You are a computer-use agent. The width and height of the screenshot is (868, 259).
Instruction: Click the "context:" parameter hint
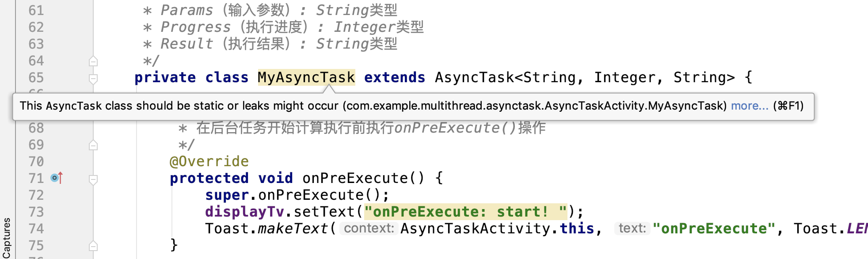tap(369, 229)
